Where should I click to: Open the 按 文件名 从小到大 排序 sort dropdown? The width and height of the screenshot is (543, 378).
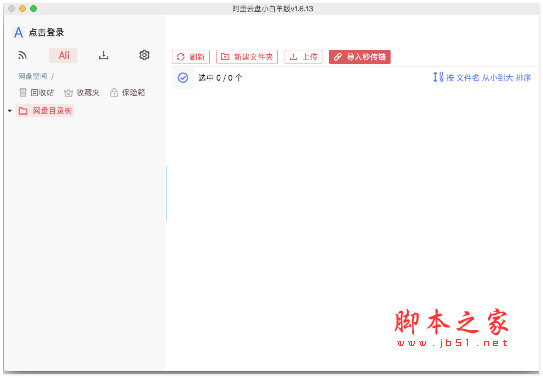click(482, 77)
